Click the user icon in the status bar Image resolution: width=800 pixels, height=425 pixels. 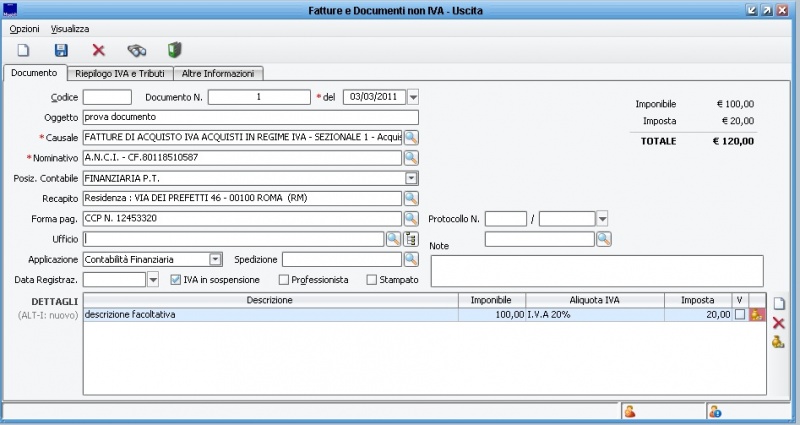point(630,411)
